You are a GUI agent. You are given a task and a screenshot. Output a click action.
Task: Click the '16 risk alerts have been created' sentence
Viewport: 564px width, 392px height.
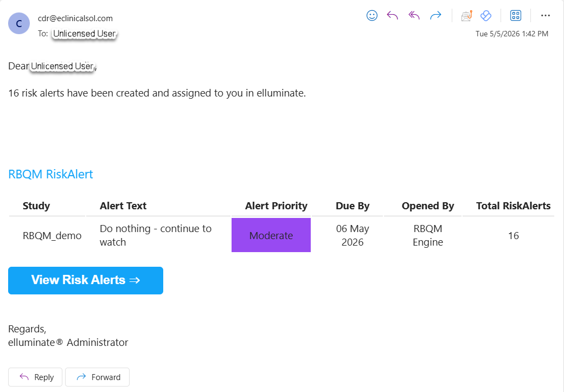(x=157, y=93)
